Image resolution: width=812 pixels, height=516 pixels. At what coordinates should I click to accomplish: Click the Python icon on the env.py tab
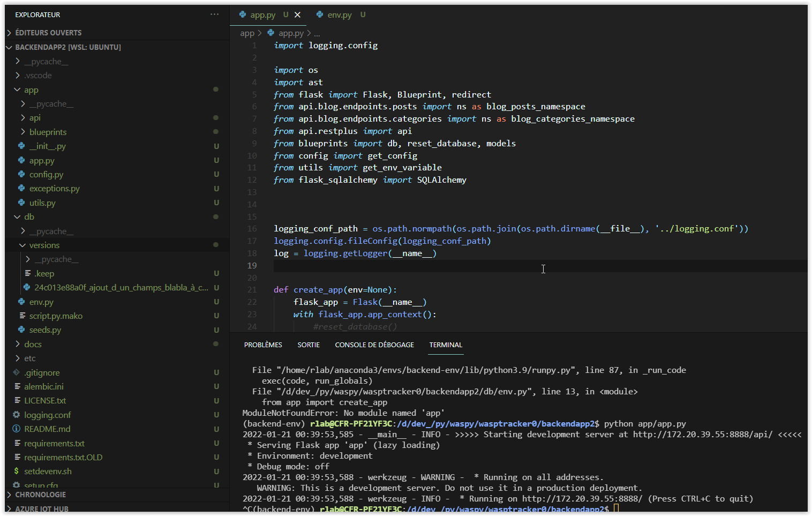click(320, 15)
